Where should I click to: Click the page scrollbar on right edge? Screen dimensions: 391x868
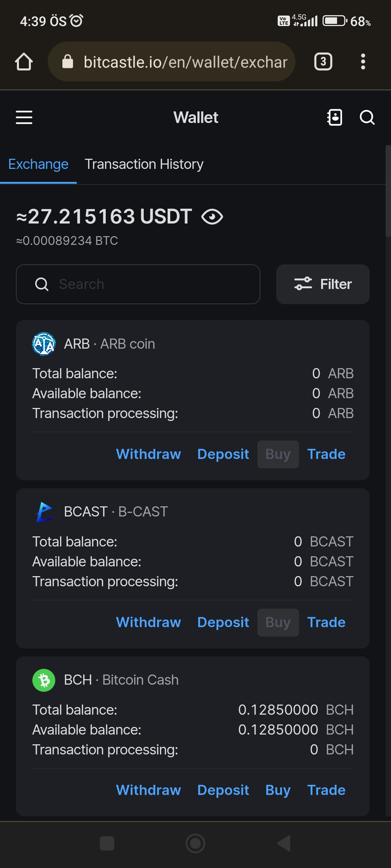[388, 191]
